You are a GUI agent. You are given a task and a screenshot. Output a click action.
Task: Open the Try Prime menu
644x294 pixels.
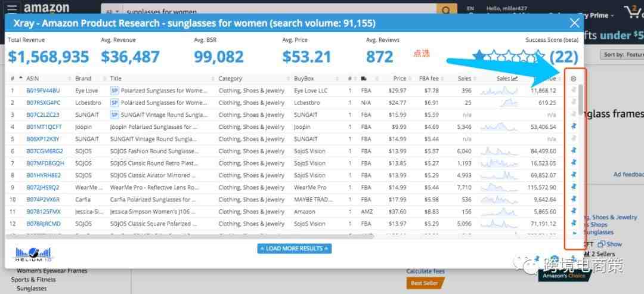[599, 16]
